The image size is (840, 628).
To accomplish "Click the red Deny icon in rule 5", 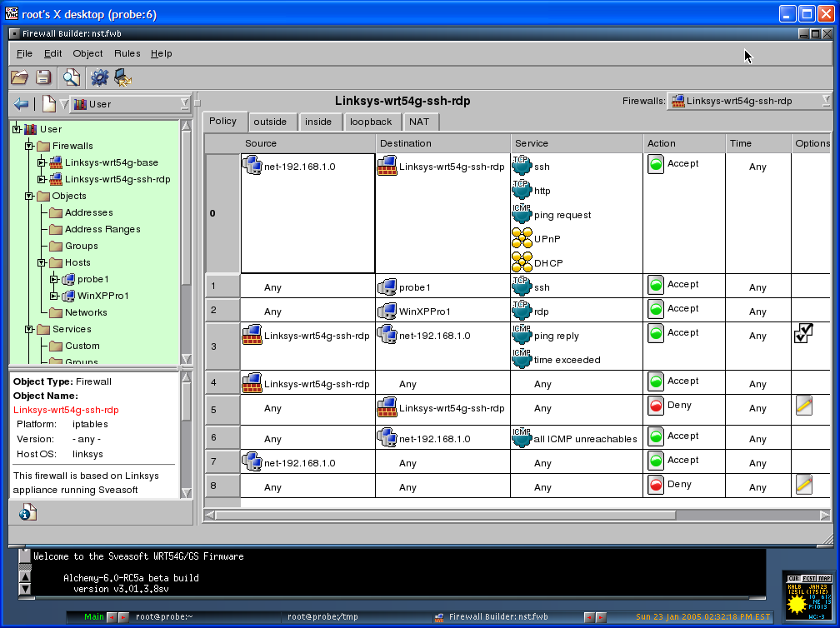I will click(x=656, y=406).
